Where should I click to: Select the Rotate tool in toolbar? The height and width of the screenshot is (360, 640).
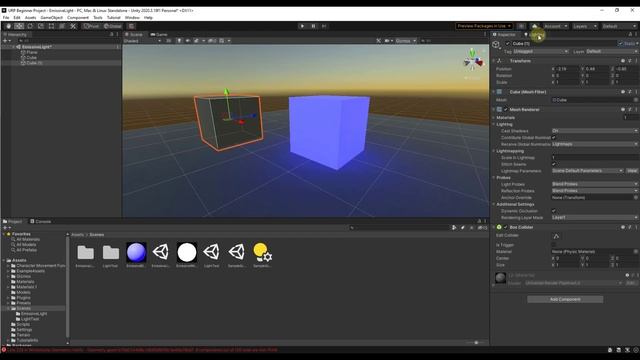point(30,26)
